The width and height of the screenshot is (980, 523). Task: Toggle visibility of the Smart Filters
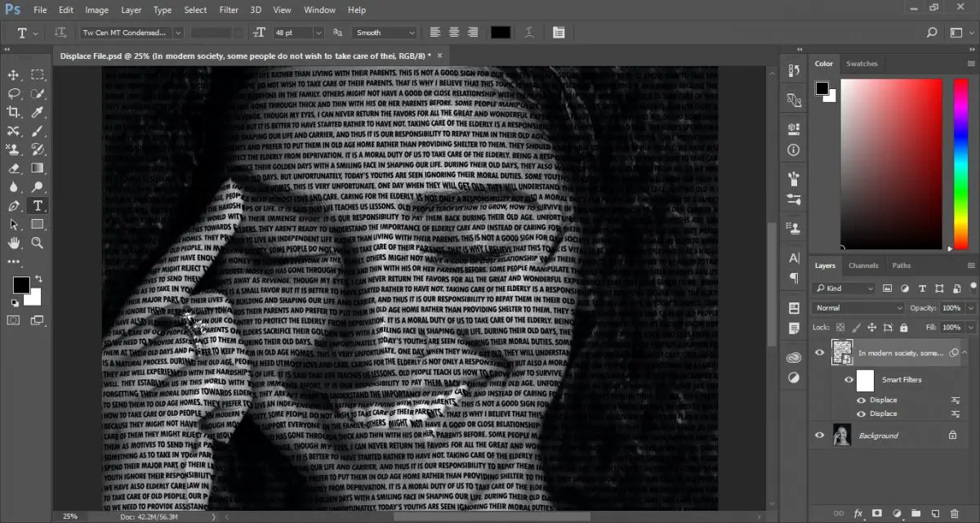[x=849, y=379]
